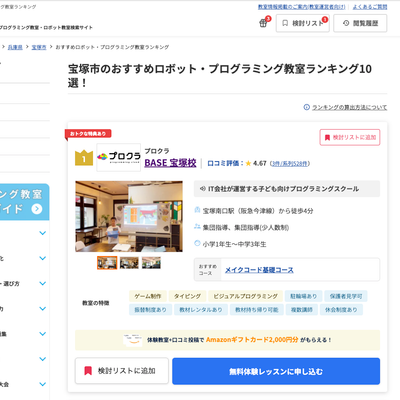Click 検討リストに追加 button at card bottom

(x=122, y=371)
